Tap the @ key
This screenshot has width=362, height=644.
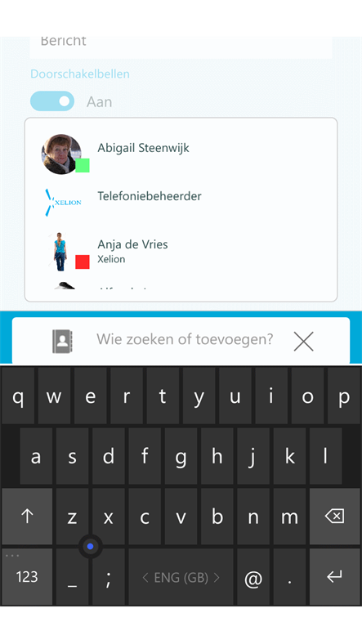pyautogui.click(x=253, y=577)
